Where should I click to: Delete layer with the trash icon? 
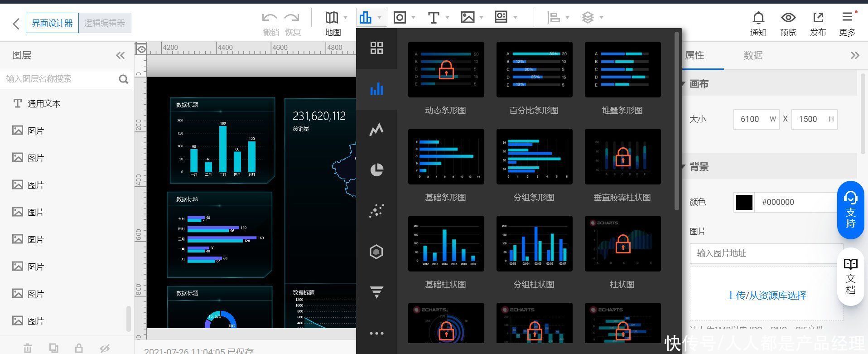(28, 348)
